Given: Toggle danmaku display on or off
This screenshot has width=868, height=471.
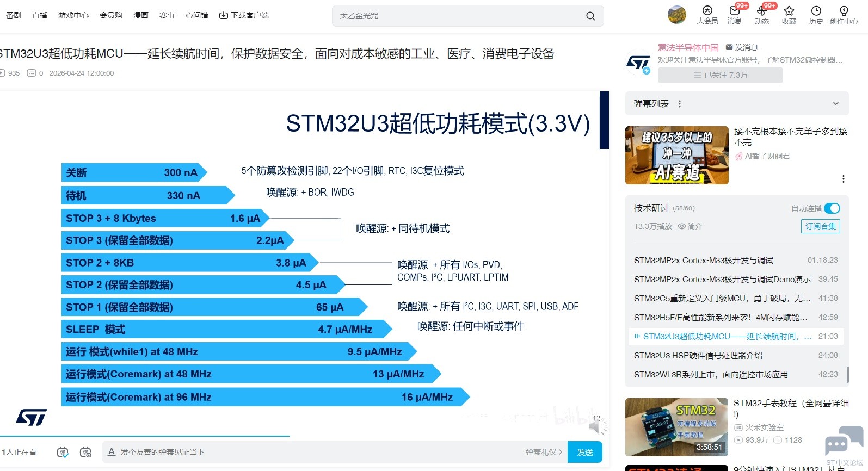Looking at the screenshot, I should [x=63, y=452].
